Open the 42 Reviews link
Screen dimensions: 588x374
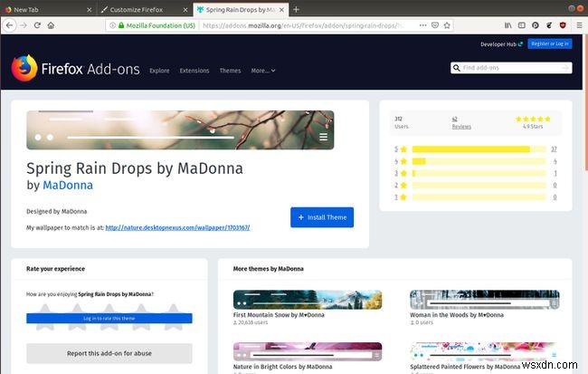coord(461,123)
